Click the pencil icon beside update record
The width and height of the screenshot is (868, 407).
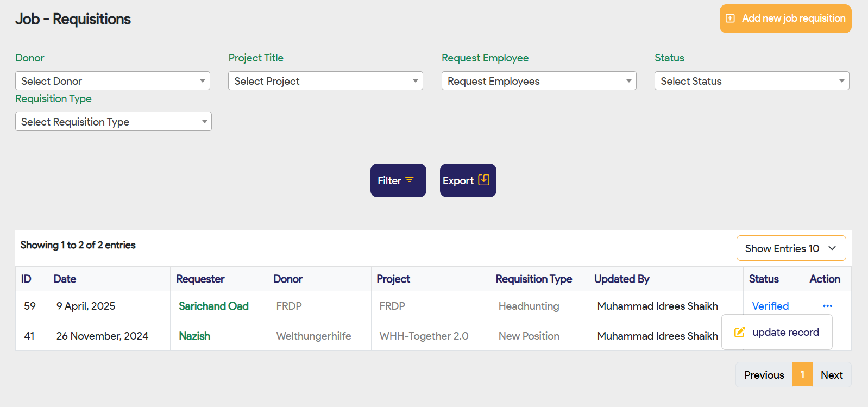[x=739, y=332]
